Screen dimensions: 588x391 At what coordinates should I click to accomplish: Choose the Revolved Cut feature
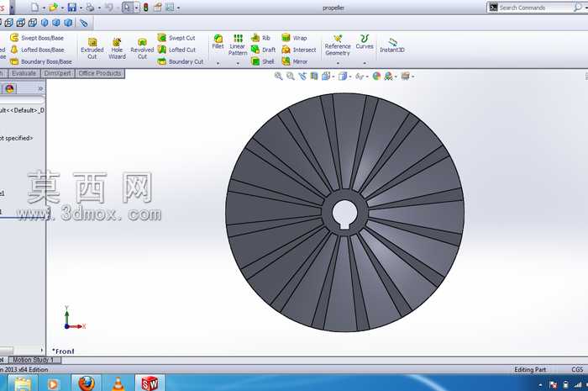pyautogui.click(x=142, y=49)
